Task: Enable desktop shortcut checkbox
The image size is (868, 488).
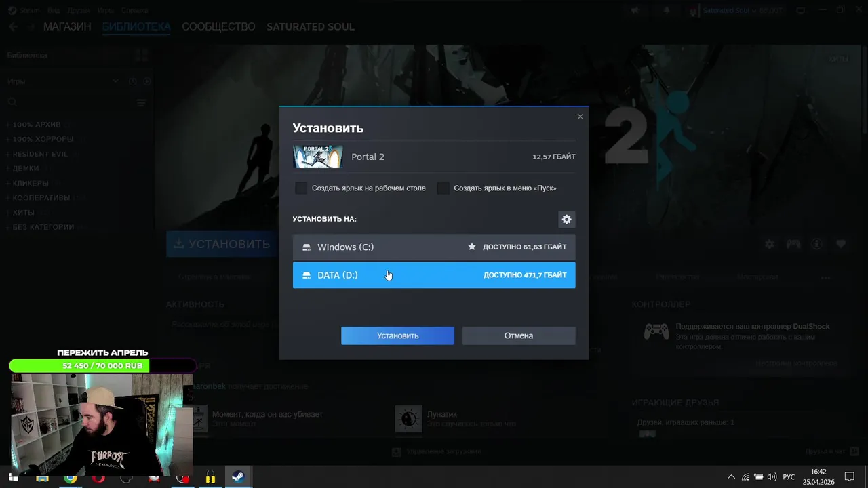Action: [x=301, y=188]
